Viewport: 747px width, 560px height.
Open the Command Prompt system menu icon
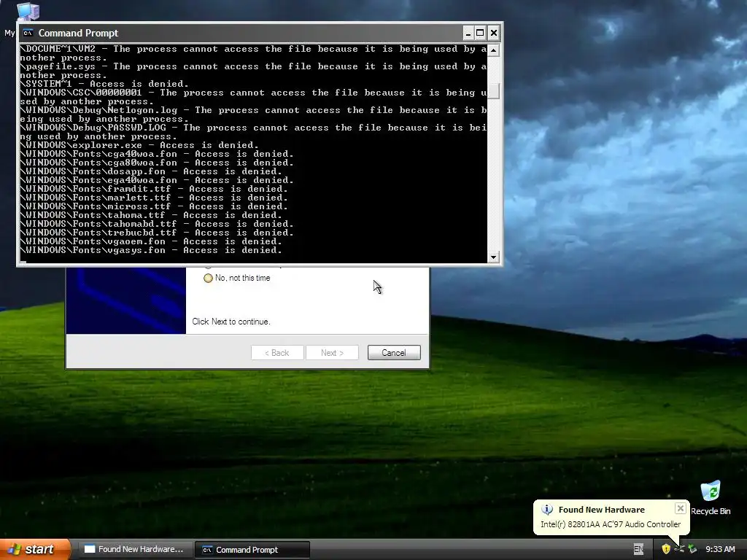[28, 33]
